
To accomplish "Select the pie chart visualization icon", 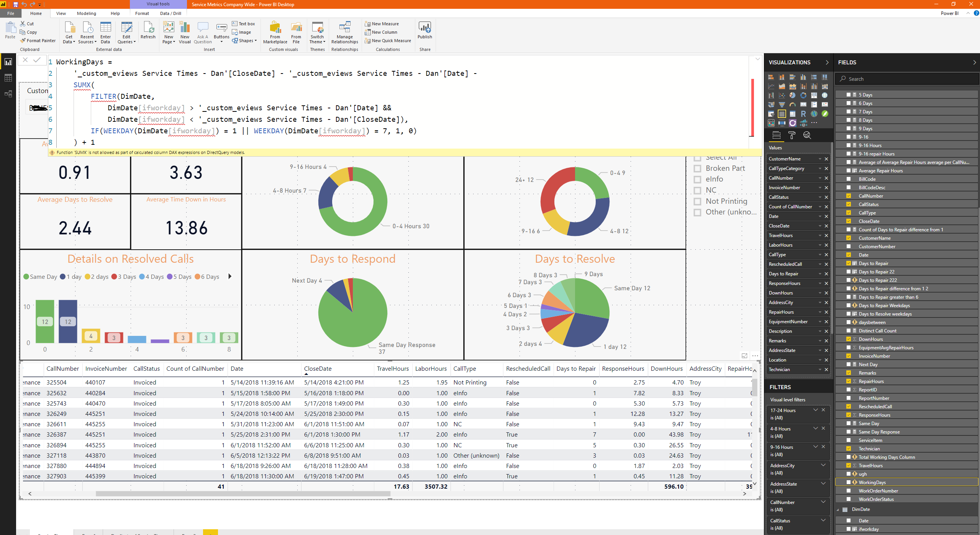I will pos(792,95).
